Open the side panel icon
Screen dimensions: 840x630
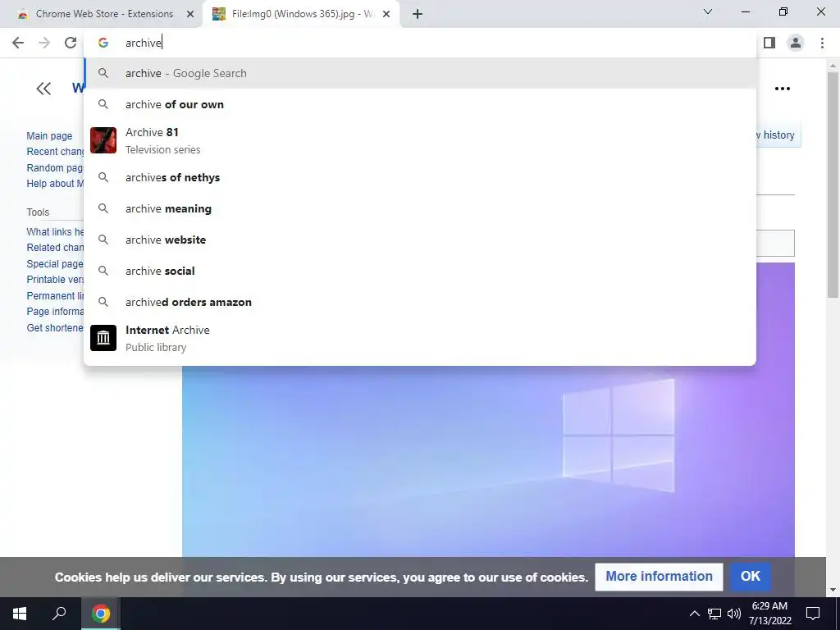click(769, 43)
